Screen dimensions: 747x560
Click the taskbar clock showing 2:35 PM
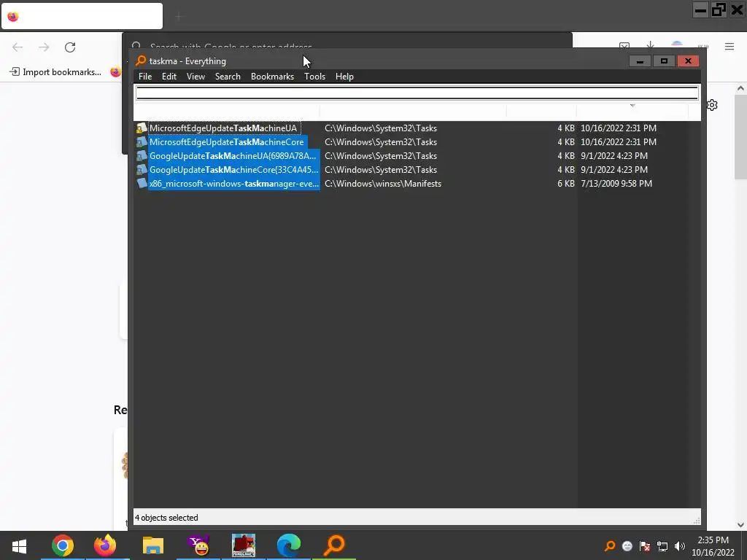(x=713, y=546)
